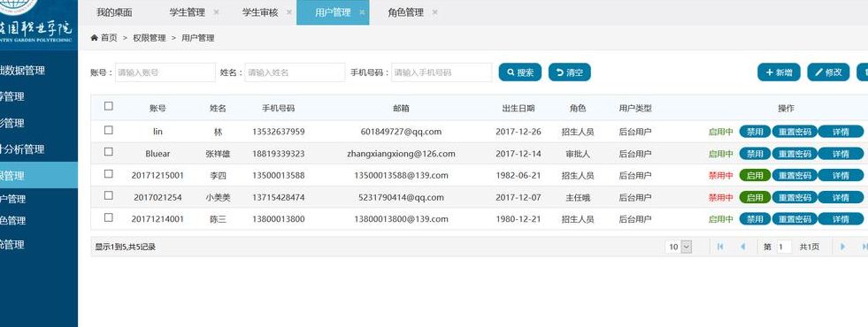Viewport: 868px width, 327px height.
Task: Click phone number 13715428474 cell
Action: pos(278,197)
